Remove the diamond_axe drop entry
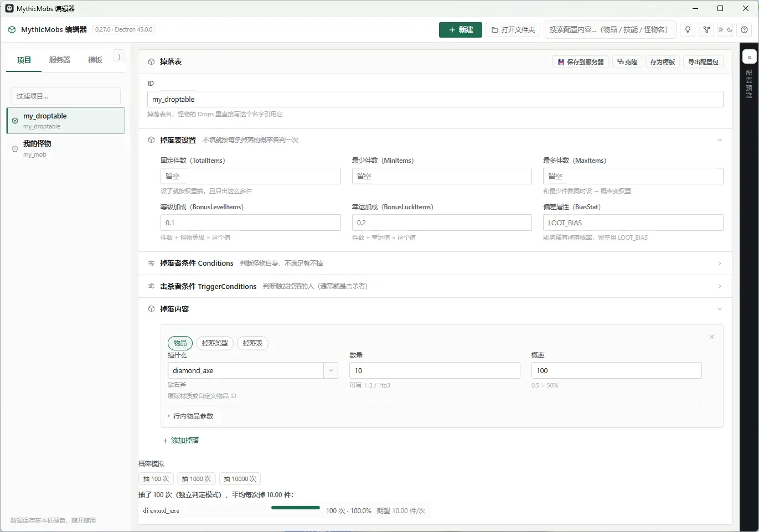Screen dimensions: 759x532 pos(711,337)
